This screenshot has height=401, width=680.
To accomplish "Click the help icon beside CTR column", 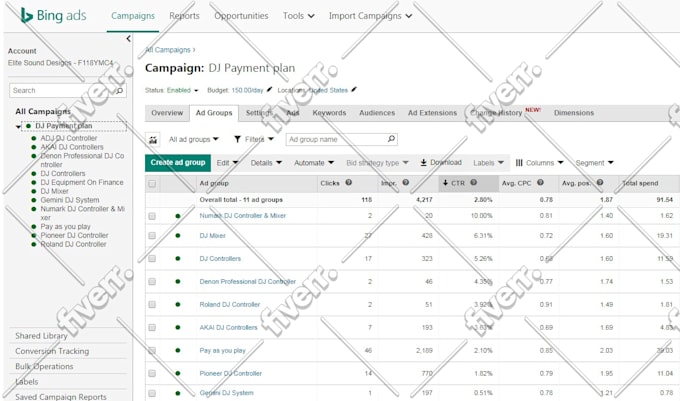I will click(474, 183).
